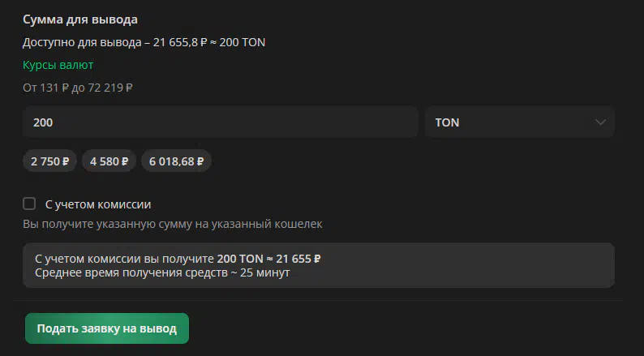Open the TON currency dropdown
Viewport: 644px width, 356px height.
[519, 122]
